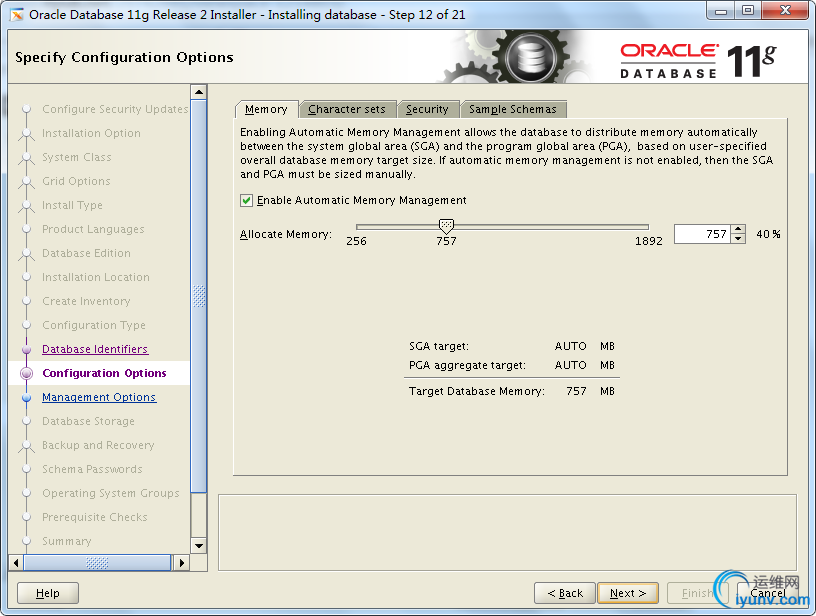Click the sidebar scroll down arrow
The height and width of the screenshot is (616, 816).
click(x=199, y=546)
